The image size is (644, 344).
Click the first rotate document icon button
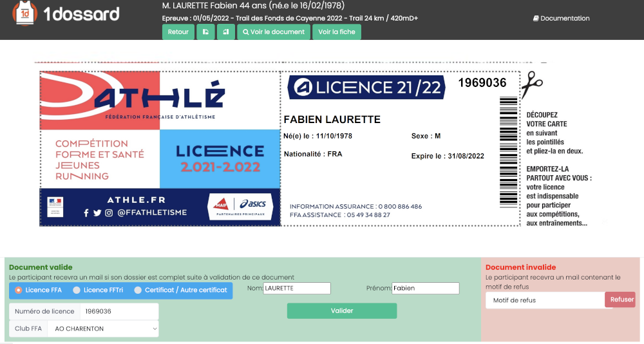[205, 32]
